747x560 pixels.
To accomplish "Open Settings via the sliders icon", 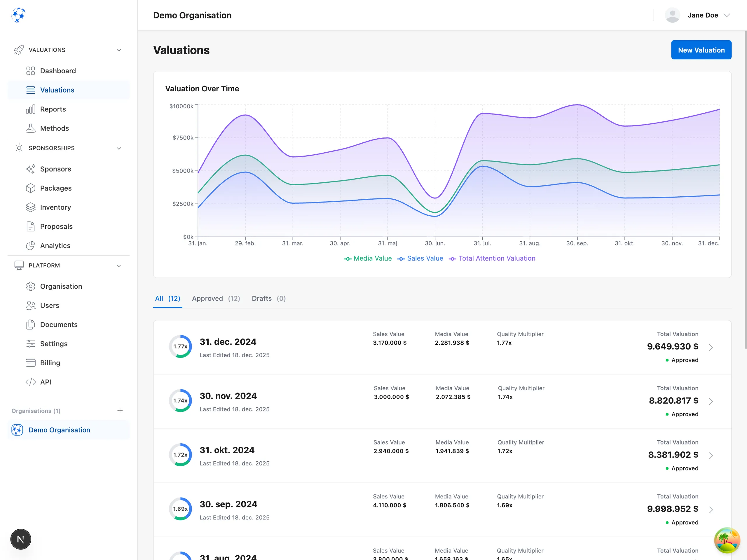I will [x=30, y=343].
